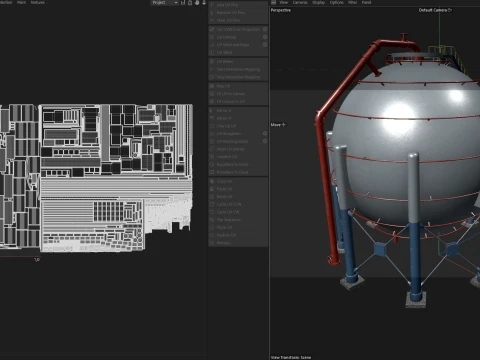Select Boundary to Circle
The width and height of the screenshot is (480, 360).
238,164
